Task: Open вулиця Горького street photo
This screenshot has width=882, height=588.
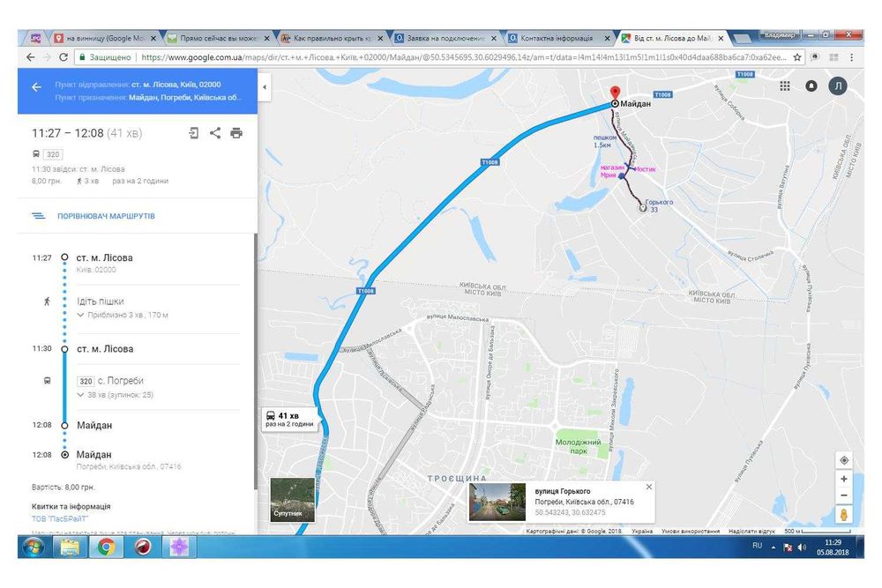Action: pyautogui.click(x=497, y=502)
